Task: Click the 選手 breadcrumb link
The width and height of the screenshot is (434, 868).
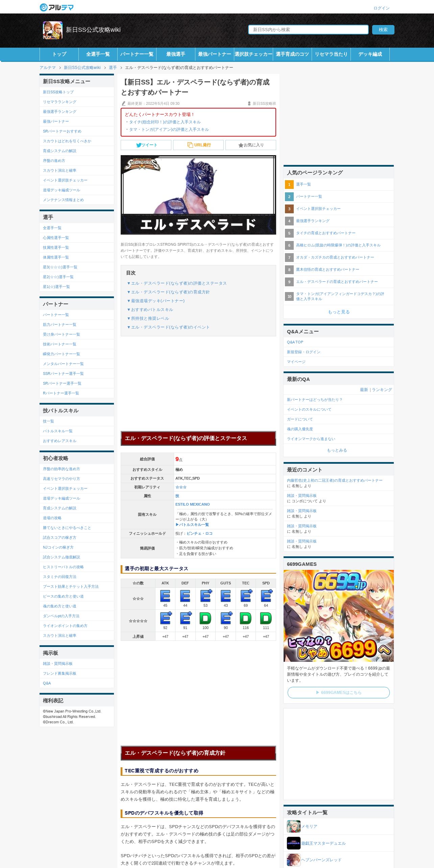Action: 113,68
